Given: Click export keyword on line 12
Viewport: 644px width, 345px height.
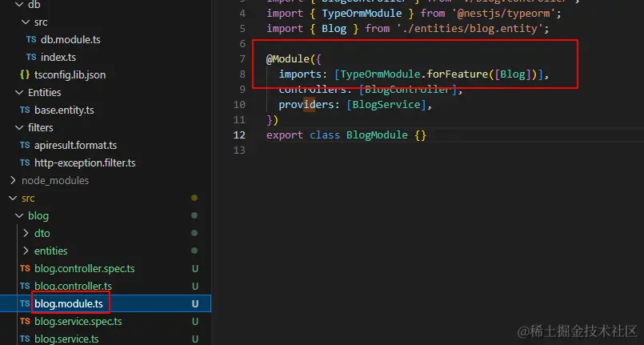Looking at the screenshot, I should [x=285, y=135].
